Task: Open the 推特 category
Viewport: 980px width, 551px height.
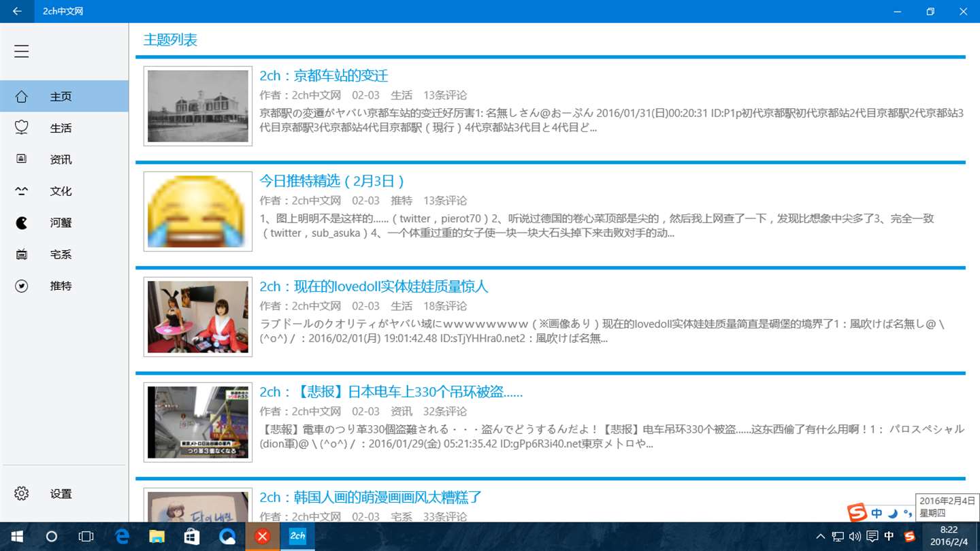Action: pos(64,286)
